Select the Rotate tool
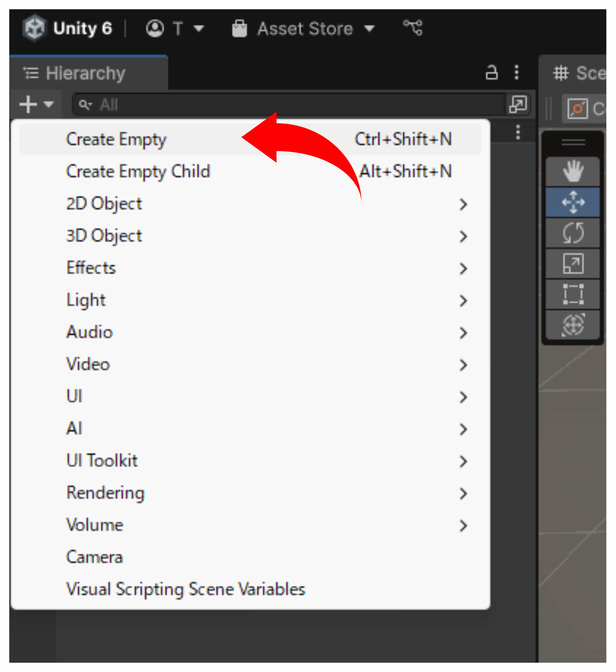Screen dimensions: 616x672 click(573, 233)
